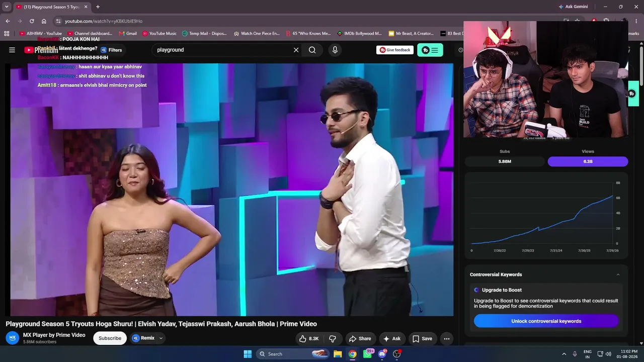Viewport: 644px width, 362px height.
Task: Open the Ask AI button
Action: tap(392, 339)
